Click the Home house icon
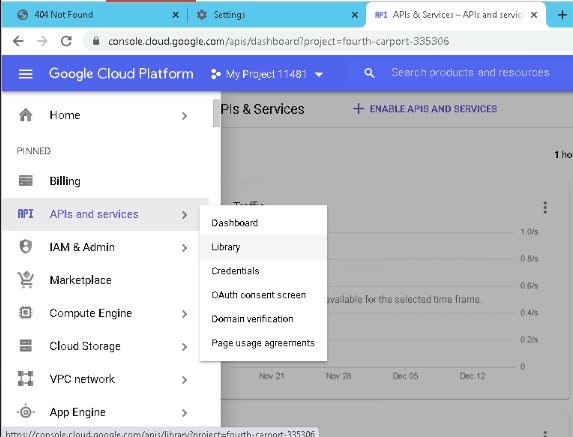Screen dimensions: 573x437 (26, 115)
